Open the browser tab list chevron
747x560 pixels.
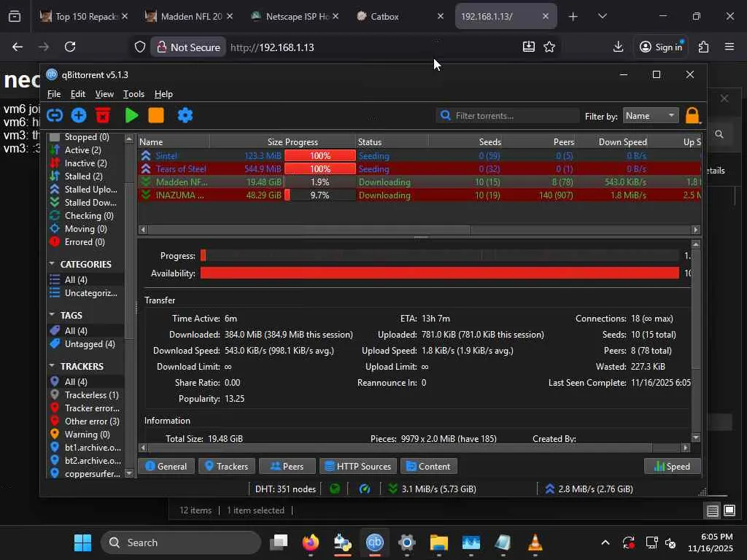[602, 16]
